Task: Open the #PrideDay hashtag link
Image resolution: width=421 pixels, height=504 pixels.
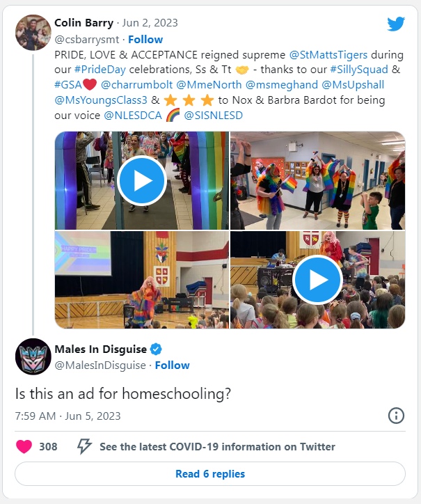Action: coord(100,70)
